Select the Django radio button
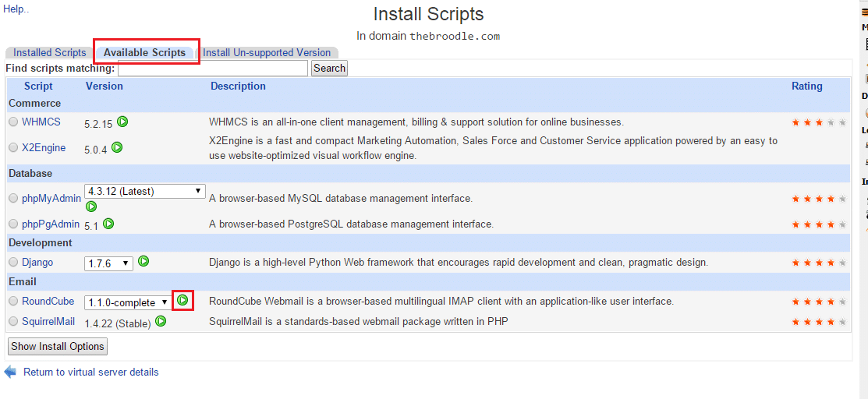 click(13, 262)
